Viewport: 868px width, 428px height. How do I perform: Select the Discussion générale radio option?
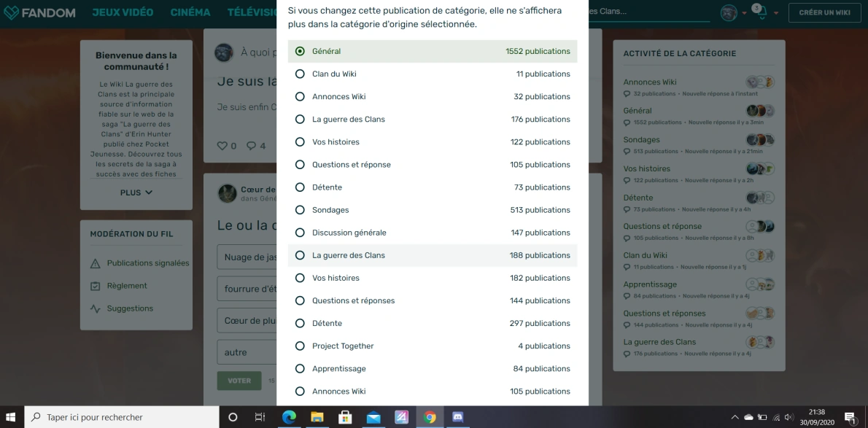(300, 233)
